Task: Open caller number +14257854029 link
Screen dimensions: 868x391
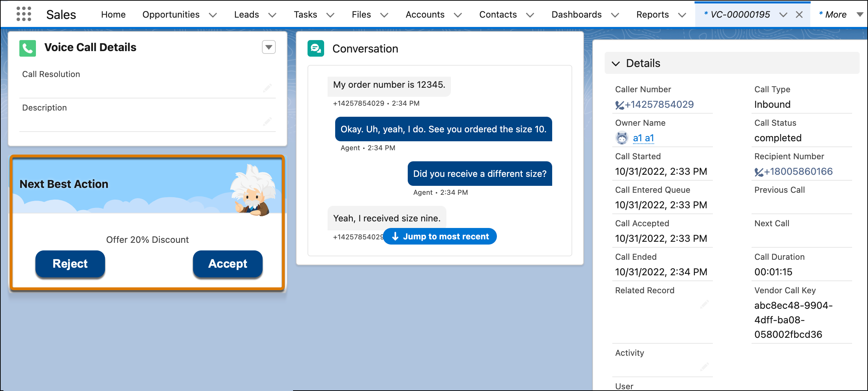Action: [x=659, y=105]
